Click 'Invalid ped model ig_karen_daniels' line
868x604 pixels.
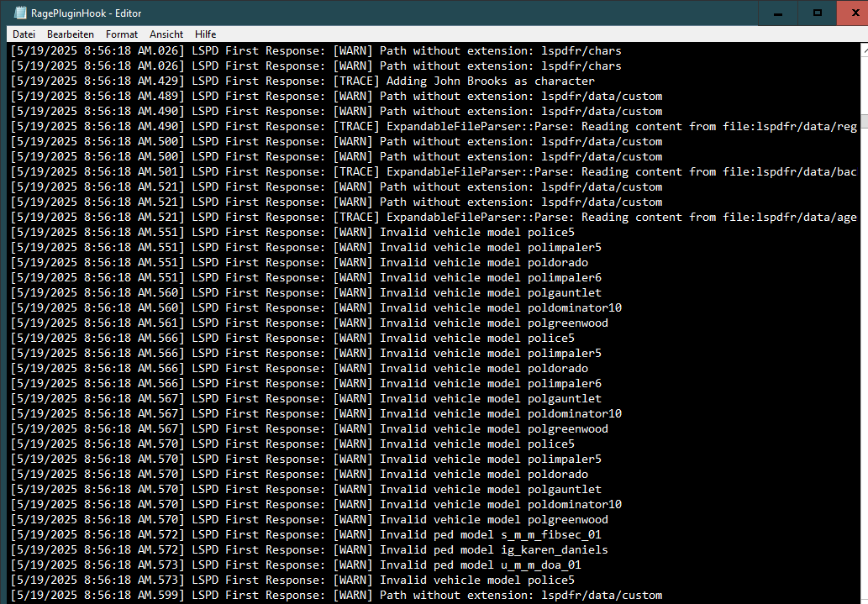point(309,549)
